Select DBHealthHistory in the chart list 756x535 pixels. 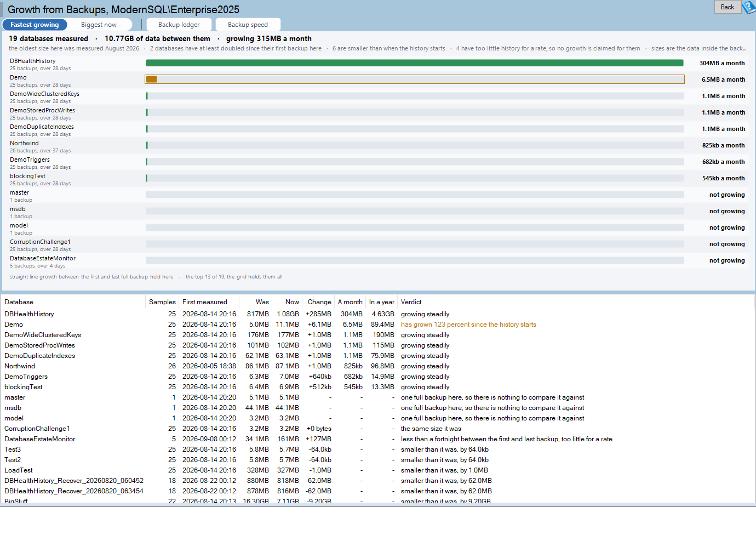tap(33, 61)
